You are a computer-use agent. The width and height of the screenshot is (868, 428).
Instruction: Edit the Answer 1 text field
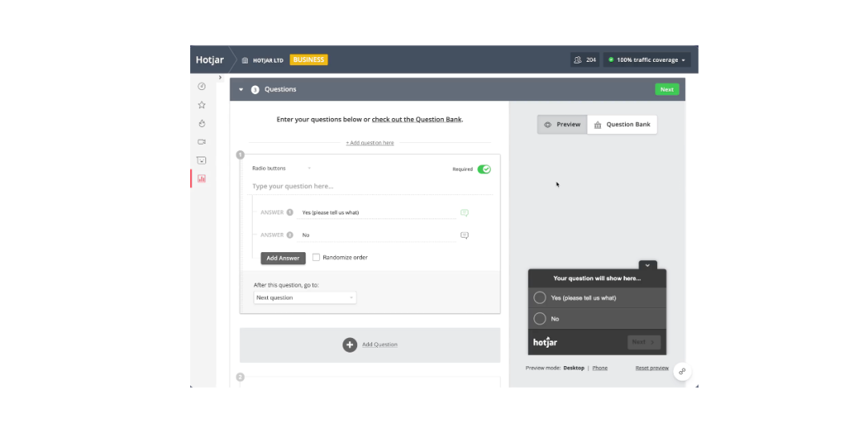pos(376,212)
